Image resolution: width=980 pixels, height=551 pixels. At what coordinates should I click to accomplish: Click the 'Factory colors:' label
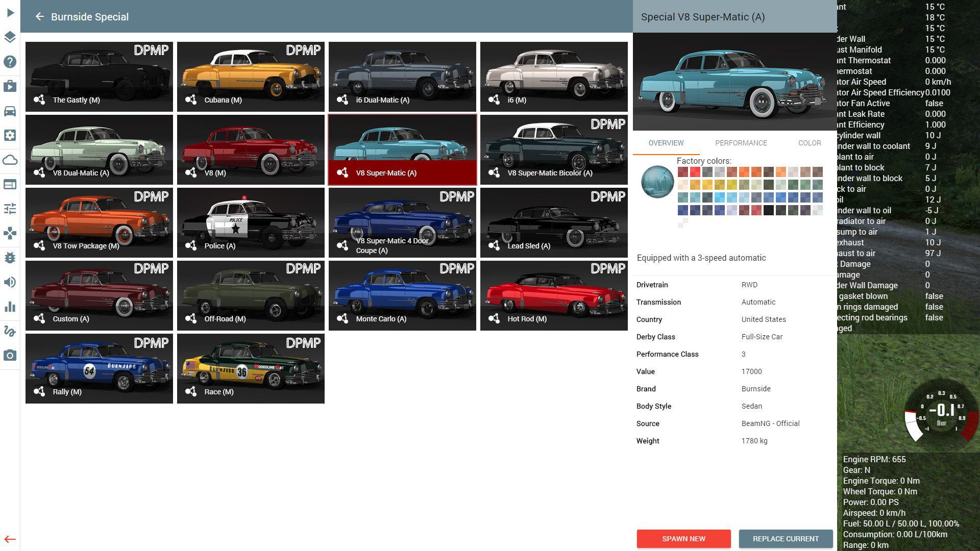(704, 161)
